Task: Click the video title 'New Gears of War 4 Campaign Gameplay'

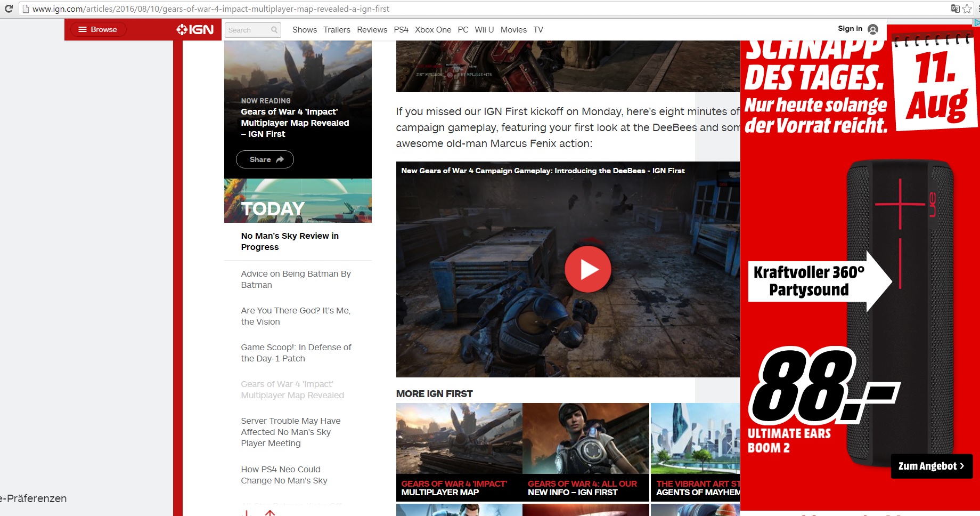Action: coord(543,171)
